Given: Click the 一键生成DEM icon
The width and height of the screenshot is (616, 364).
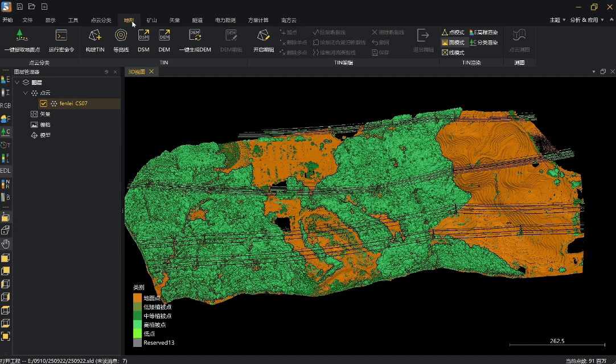Looking at the screenshot, I should [x=195, y=36].
